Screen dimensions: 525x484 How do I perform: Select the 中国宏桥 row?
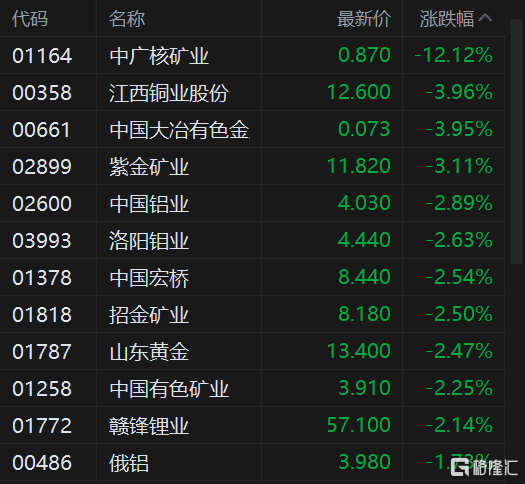(x=252, y=277)
